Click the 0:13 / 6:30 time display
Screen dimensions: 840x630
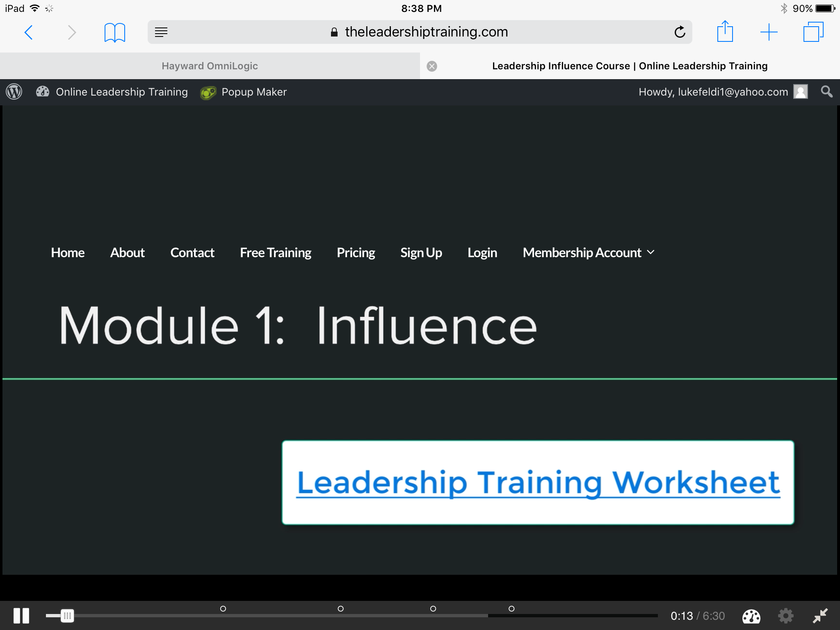pos(698,616)
